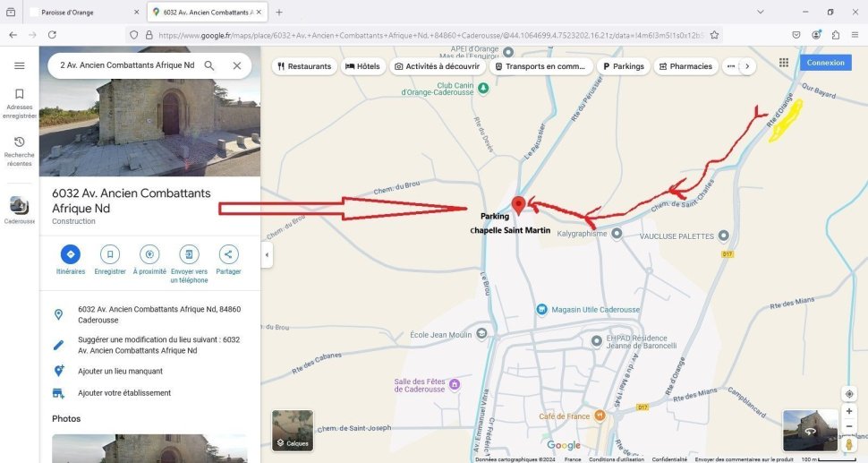The height and width of the screenshot is (463, 868).
Task: Click Conditions d'utilisation footer link
Action: point(617,459)
